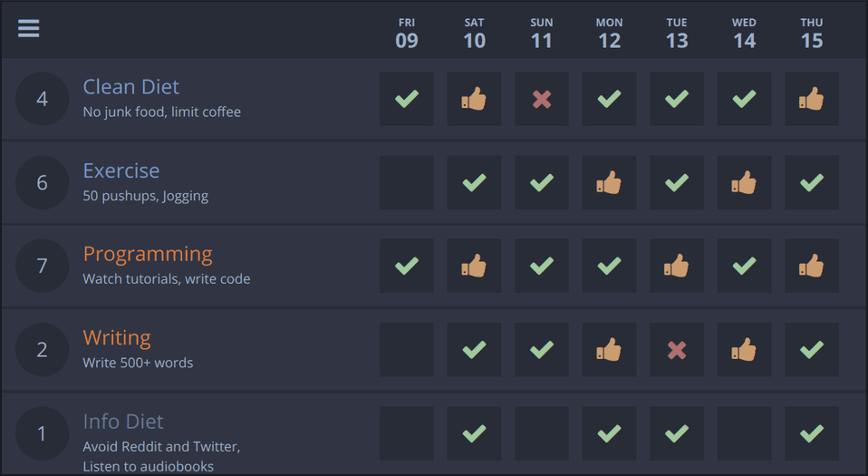
Task: Click Clean Diet thumbs-up on Saturday 10
Action: tap(474, 99)
